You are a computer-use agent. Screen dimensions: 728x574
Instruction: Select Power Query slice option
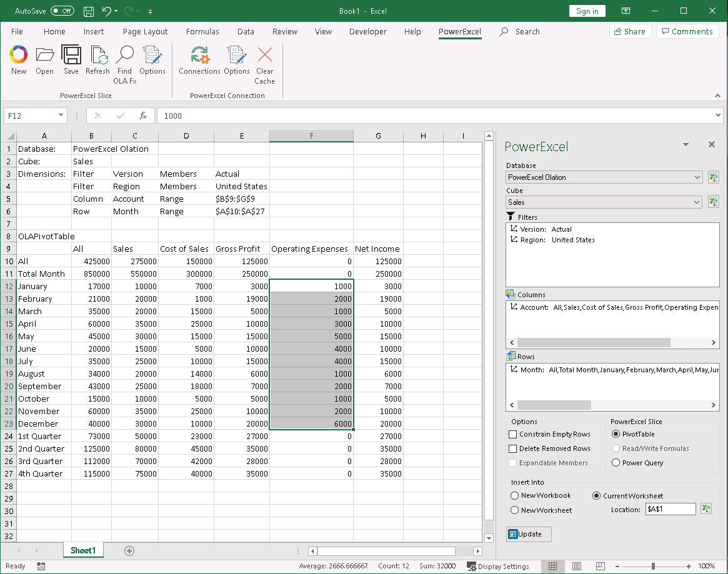click(x=616, y=463)
